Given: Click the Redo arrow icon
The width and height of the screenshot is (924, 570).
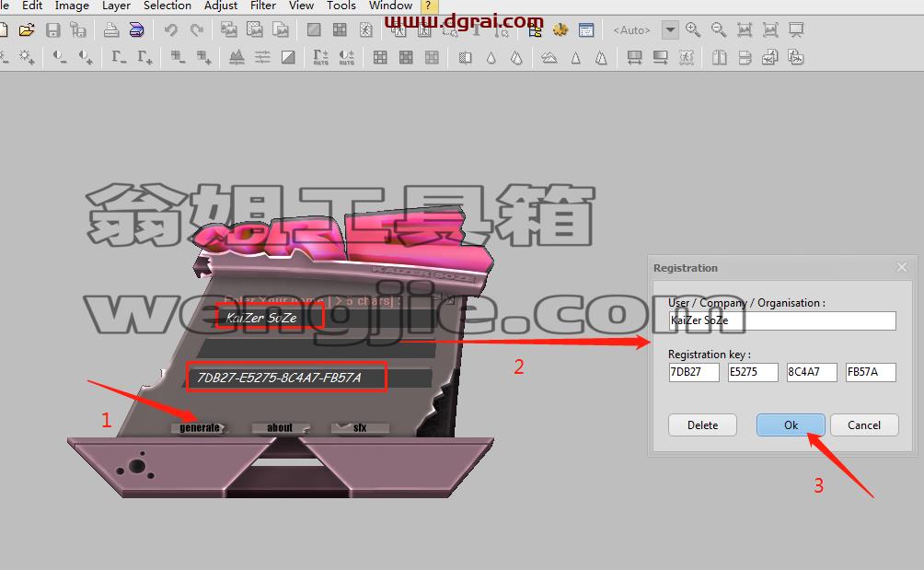Looking at the screenshot, I should click(x=197, y=30).
